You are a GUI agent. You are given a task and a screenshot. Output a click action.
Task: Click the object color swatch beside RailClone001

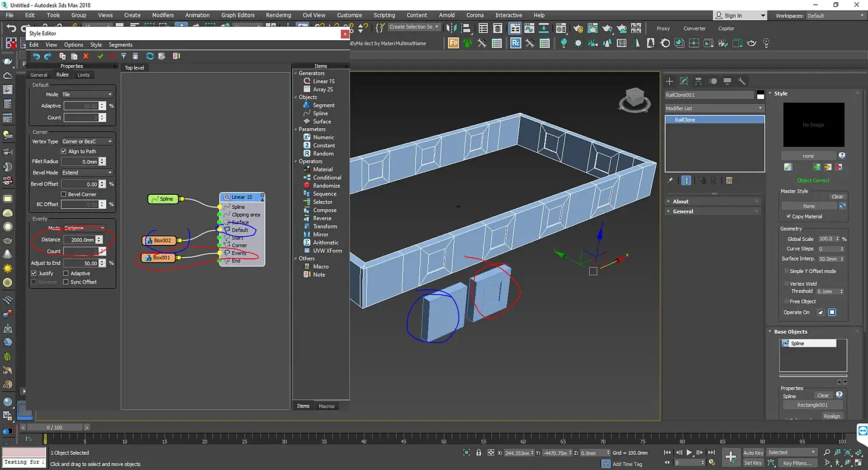coord(760,95)
